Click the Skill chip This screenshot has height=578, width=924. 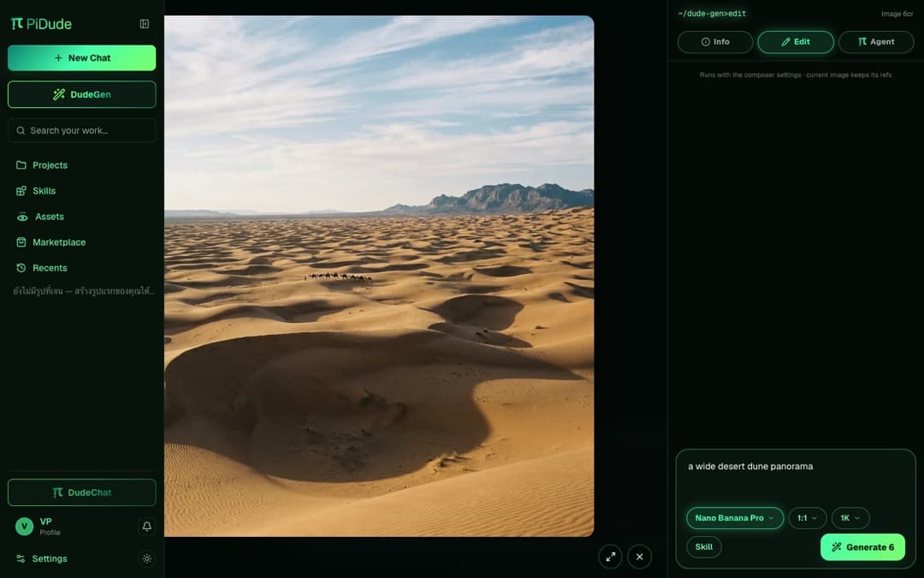[703, 546]
